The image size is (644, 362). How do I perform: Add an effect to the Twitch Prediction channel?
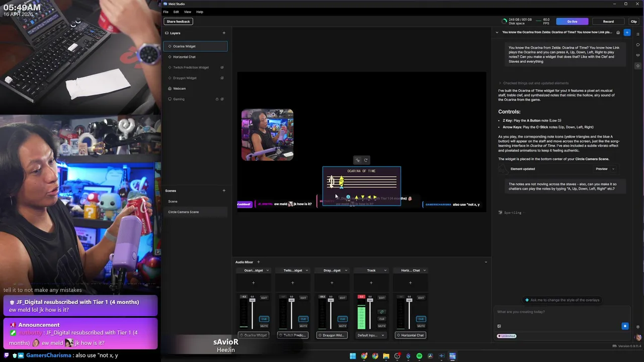(x=292, y=283)
